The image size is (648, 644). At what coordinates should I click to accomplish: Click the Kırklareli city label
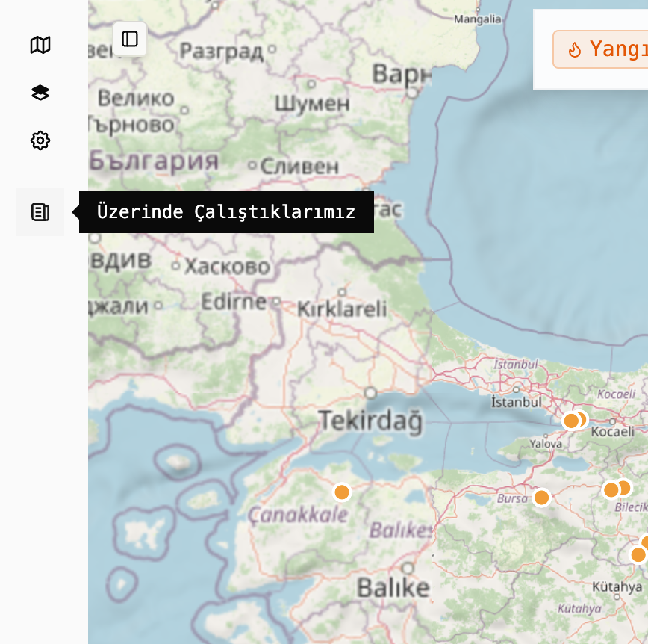pos(342,309)
